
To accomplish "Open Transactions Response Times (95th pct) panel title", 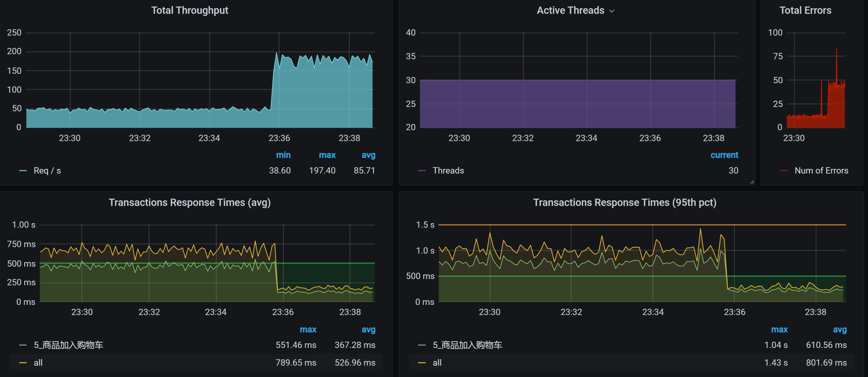I will (x=624, y=203).
